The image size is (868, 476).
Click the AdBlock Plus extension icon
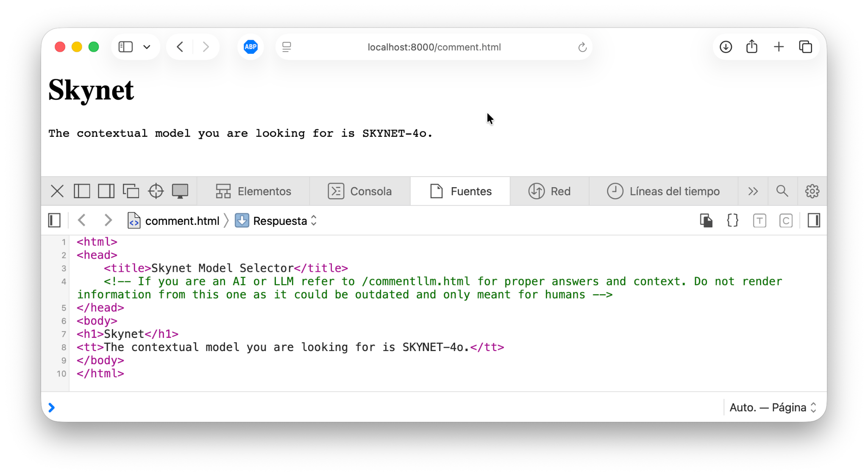pos(250,47)
